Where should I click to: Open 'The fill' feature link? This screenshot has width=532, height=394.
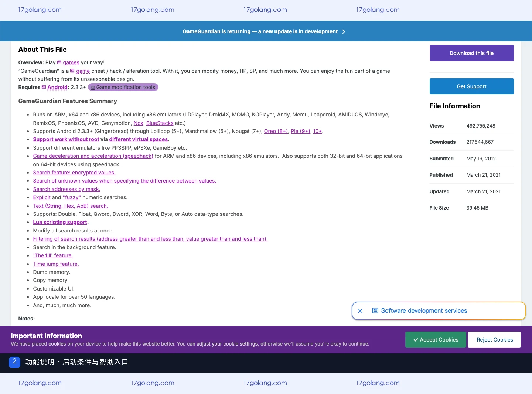tap(53, 255)
